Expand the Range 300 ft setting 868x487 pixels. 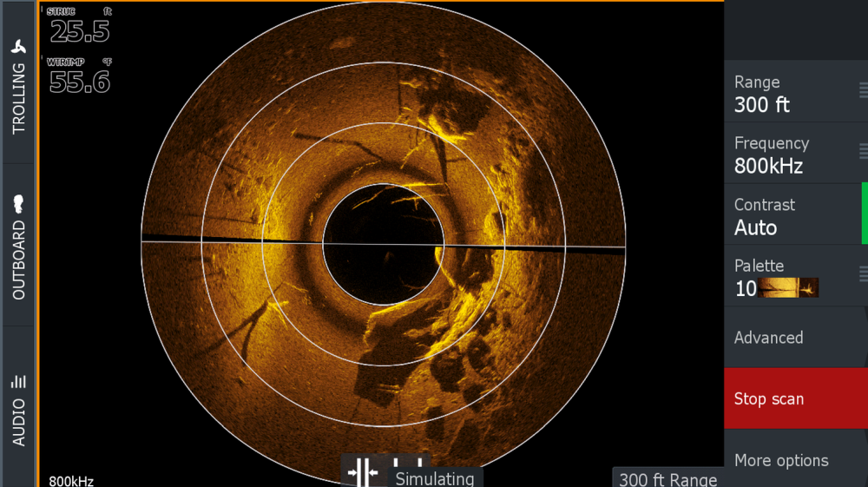tap(781, 94)
